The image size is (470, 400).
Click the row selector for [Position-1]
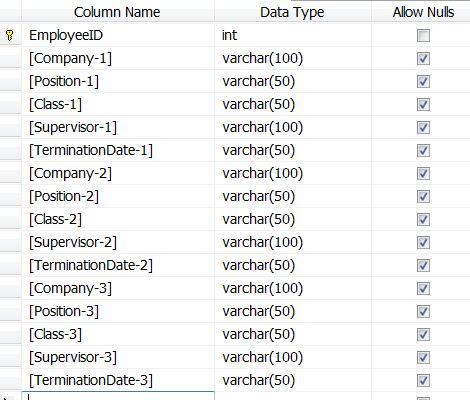tap(10, 81)
